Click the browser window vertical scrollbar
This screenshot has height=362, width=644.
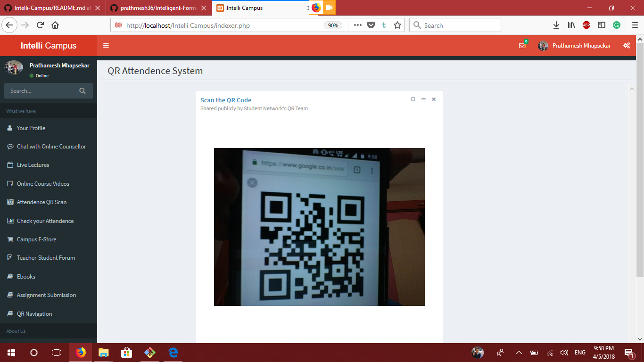click(640, 159)
